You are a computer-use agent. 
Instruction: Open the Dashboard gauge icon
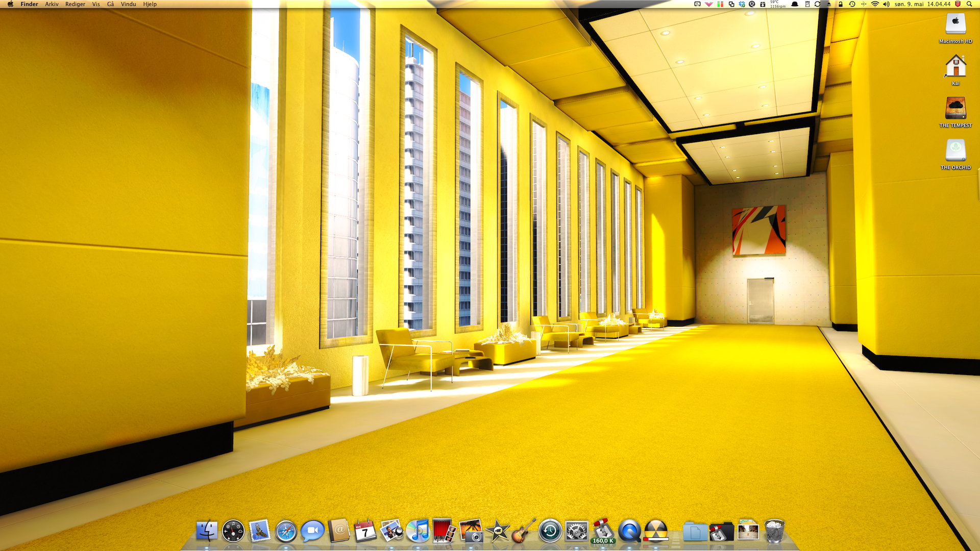pos(233,532)
